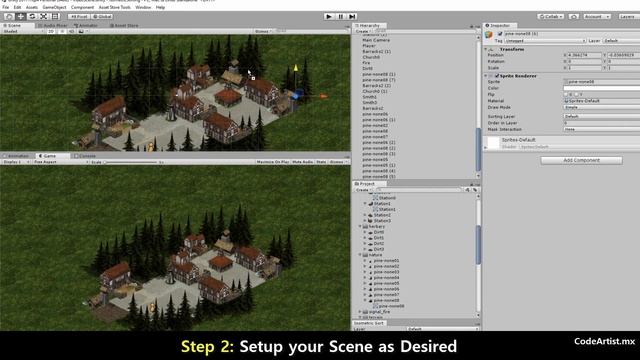
Task: Open the Free Aspect dropdown
Action: [x=60, y=162]
